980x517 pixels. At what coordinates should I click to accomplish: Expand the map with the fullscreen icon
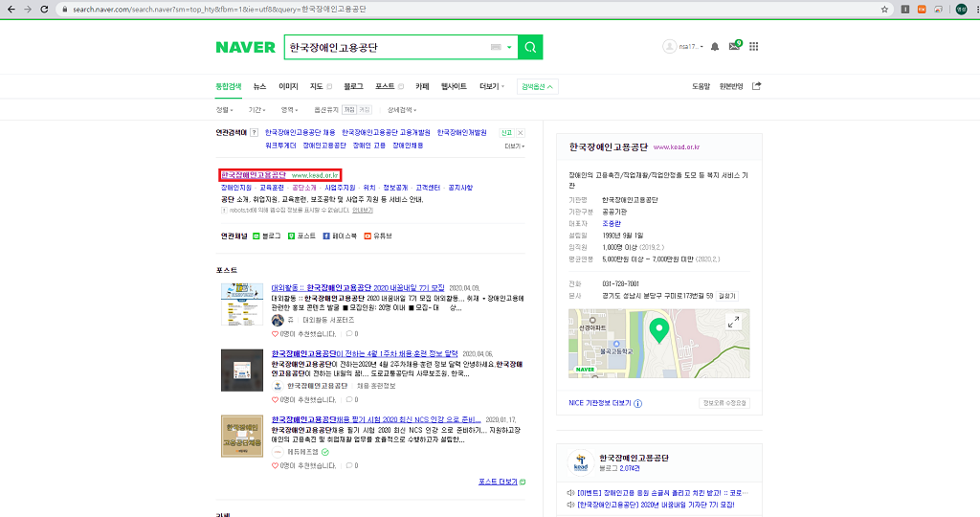[x=734, y=322]
